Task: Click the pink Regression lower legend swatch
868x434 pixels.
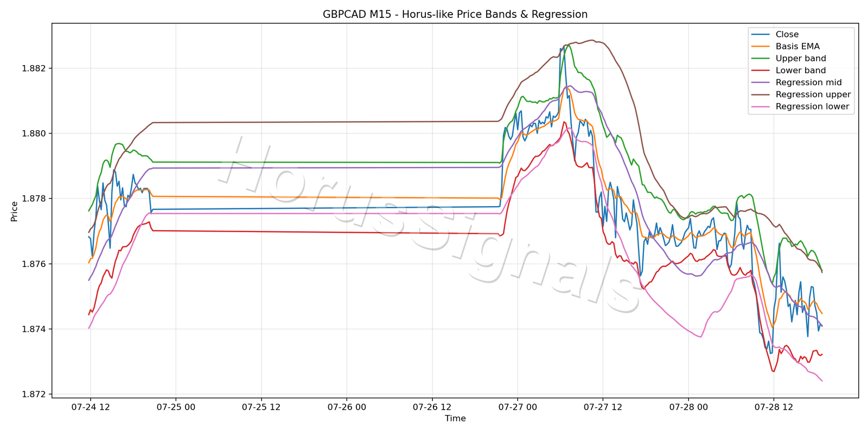Action: (760, 106)
